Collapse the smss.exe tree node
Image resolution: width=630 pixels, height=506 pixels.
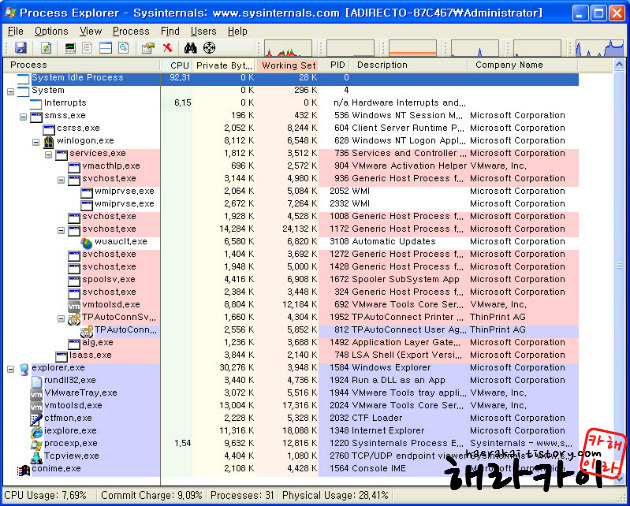[23, 117]
